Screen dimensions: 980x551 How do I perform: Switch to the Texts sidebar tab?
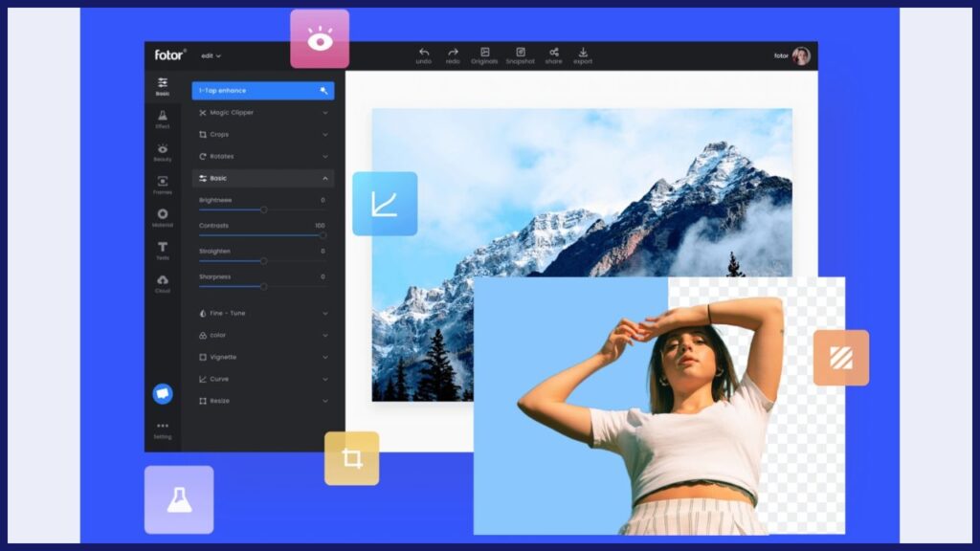pos(163,251)
